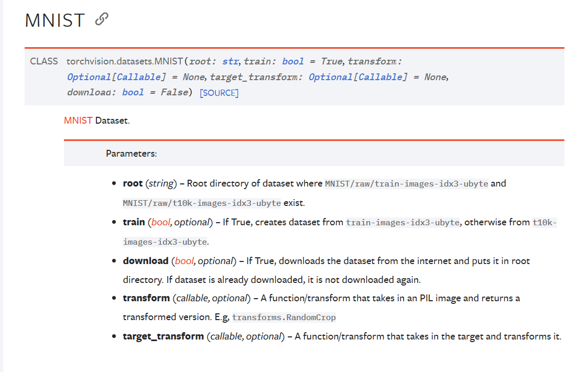The image size is (588, 372).
Task: Click the bold 'root' parameter name
Action: tap(133, 183)
